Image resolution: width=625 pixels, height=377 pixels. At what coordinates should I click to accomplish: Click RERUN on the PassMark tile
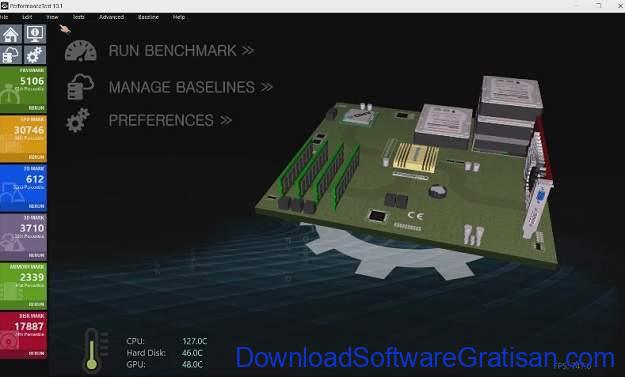[36, 108]
